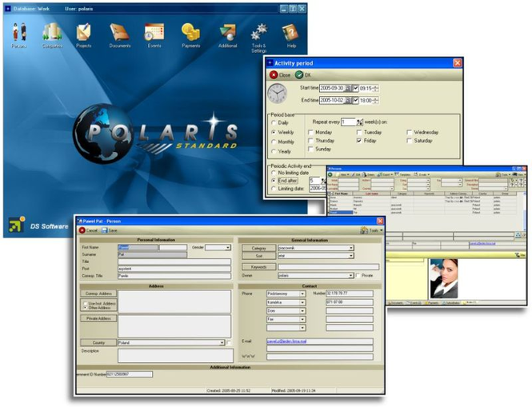This screenshot has width=532, height=407.
Task: Open Tools icon in Persons list toolbar
Action: [x=498, y=174]
